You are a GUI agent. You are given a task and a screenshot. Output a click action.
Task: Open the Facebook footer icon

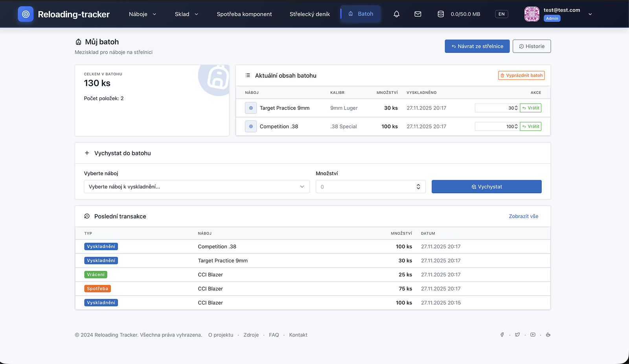[x=502, y=335]
